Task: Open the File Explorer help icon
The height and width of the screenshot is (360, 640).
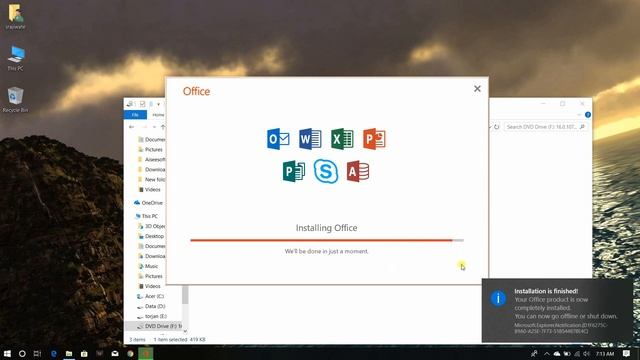Action: pos(588,115)
